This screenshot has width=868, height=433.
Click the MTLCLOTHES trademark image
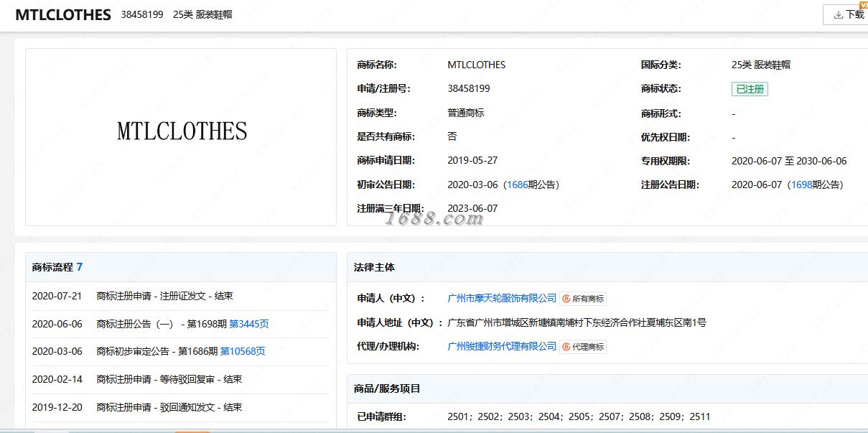coord(182,131)
